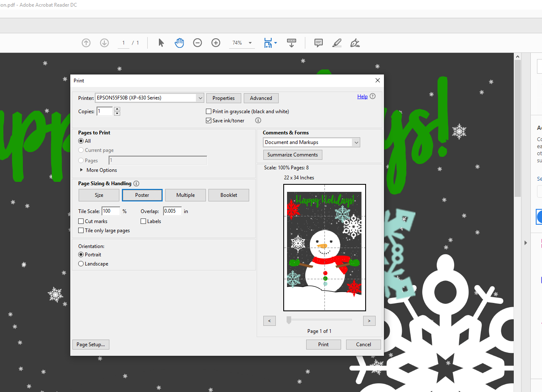Select the hand pan tool

179,43
